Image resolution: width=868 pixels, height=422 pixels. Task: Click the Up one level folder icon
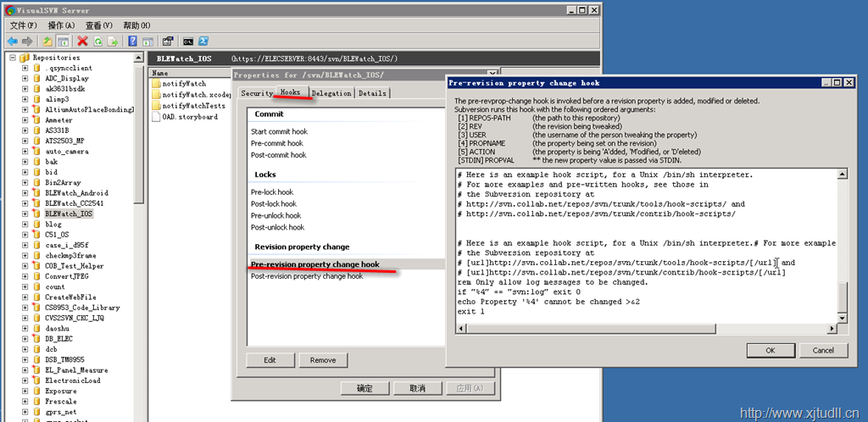[x=47, y=41]
